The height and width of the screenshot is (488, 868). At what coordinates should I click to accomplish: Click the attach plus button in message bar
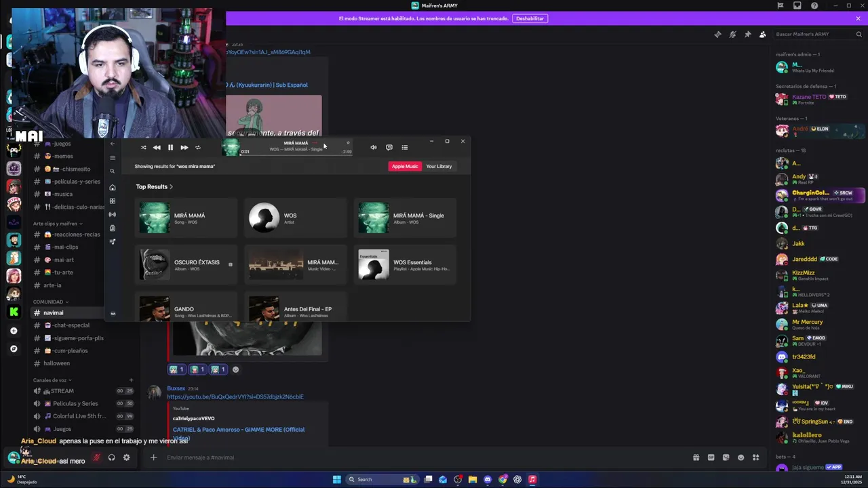(153, 457)
